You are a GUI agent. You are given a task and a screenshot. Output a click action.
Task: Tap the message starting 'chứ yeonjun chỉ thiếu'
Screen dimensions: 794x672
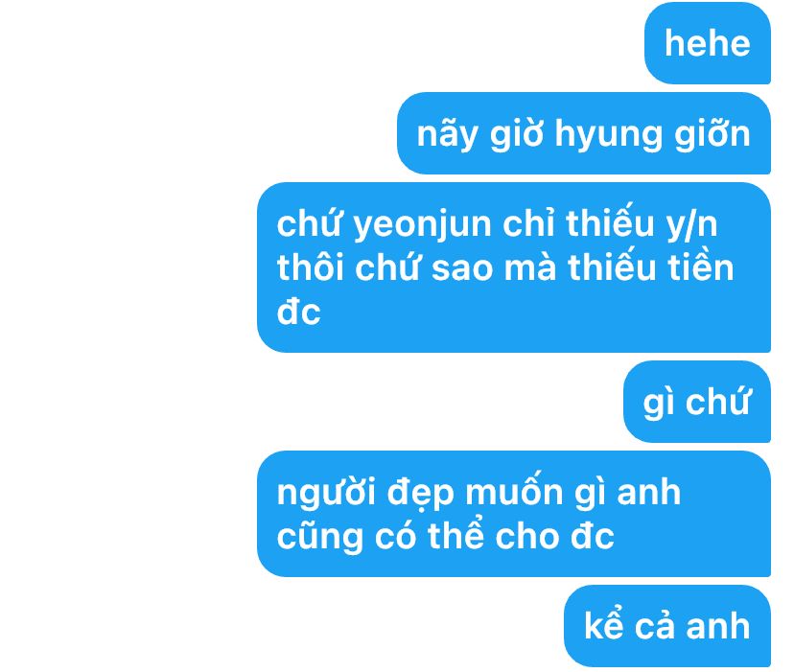pyautogui.click(x=514, y=267)
